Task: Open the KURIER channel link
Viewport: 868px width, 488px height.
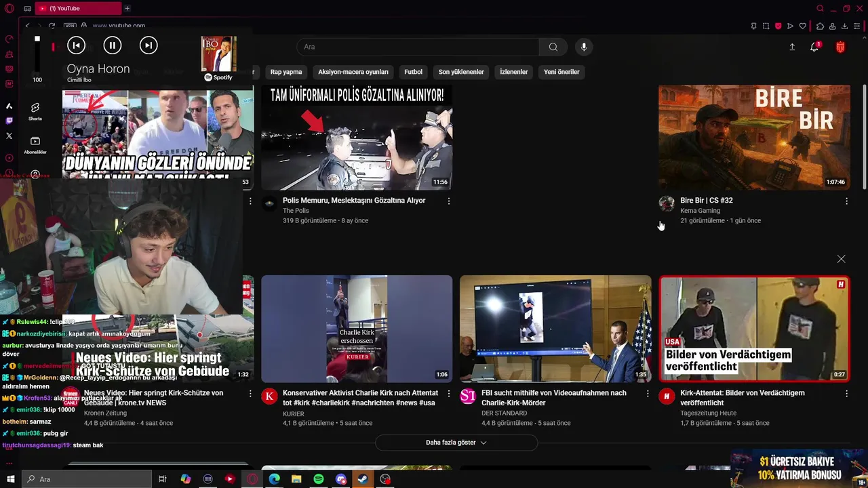Action: [294, 413]
